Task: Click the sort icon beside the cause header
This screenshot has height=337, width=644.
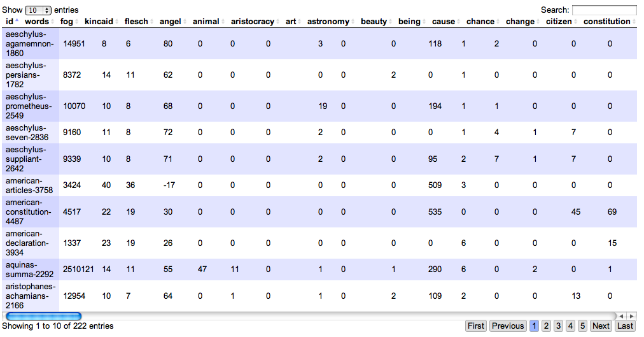Action: tap(459, 22)
